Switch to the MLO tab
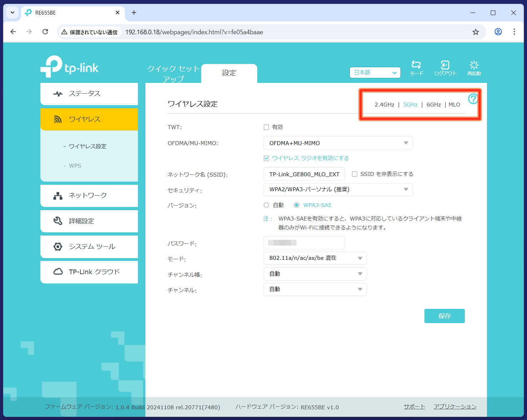 (454, 105)
